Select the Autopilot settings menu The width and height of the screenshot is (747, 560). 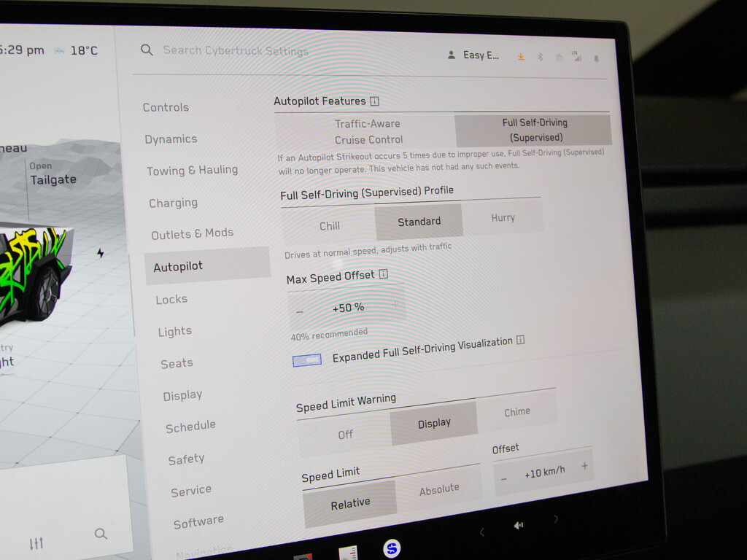click(x=208, y=265)
